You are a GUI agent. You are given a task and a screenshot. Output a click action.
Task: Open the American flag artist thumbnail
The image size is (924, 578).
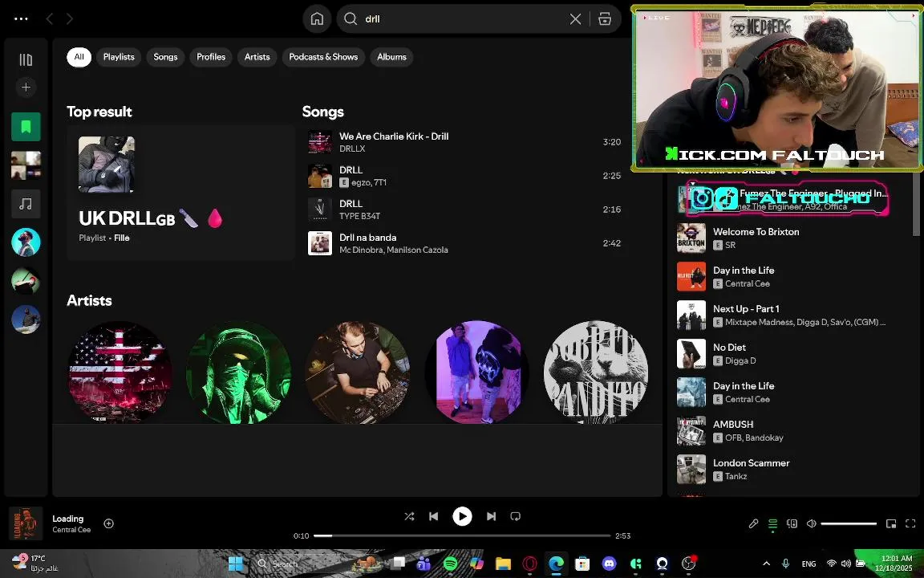pyautogui.click(x=120, y=372)
